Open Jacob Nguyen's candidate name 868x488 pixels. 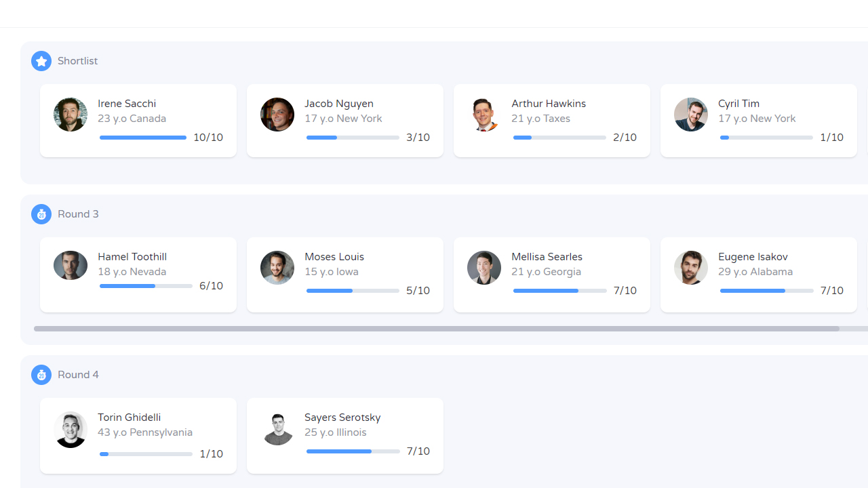point(338,104)
